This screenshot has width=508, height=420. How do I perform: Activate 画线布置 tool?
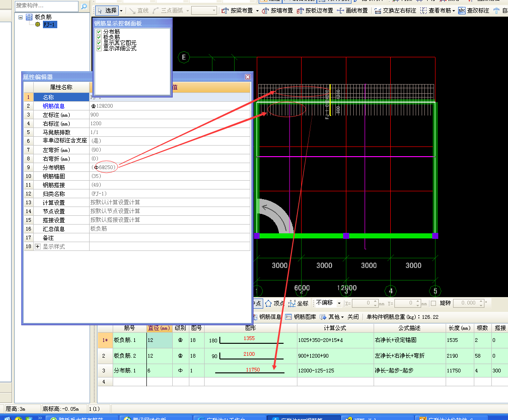pos(352,11)
